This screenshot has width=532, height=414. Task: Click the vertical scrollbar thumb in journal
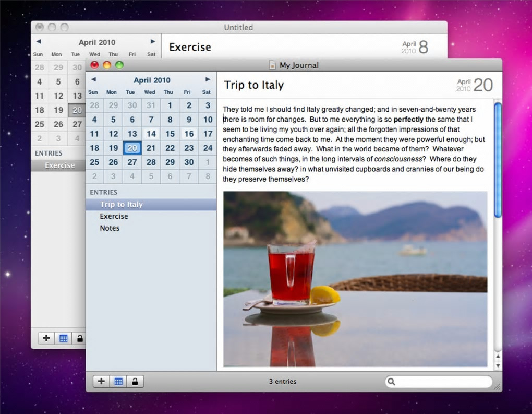(x=498, y=160)
